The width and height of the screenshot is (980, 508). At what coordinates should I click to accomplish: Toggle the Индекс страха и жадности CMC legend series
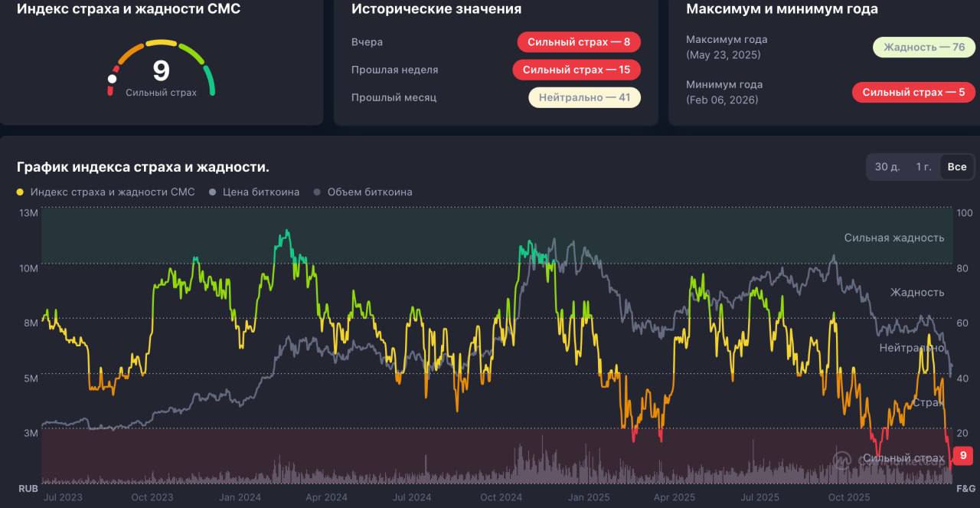coord(106,192)
